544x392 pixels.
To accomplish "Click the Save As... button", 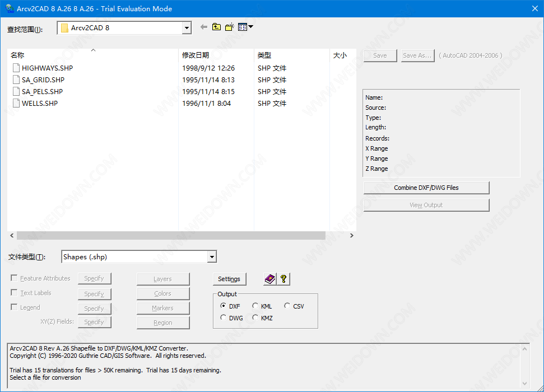I will point(418,55).
